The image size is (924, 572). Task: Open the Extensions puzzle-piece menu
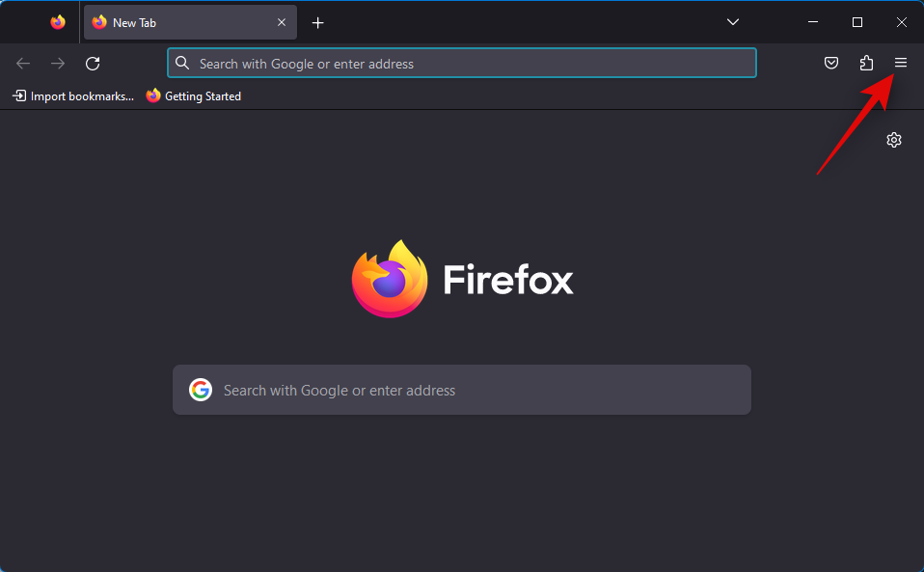coord(866,63)
